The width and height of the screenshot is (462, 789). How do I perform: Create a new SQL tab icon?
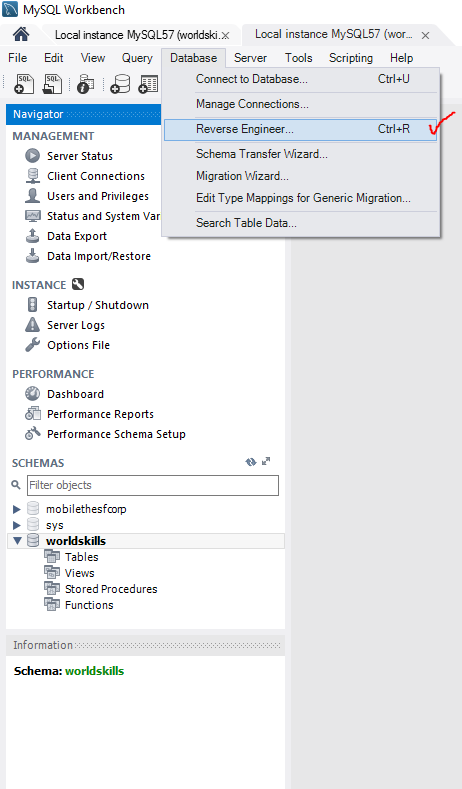coord(24,84)
